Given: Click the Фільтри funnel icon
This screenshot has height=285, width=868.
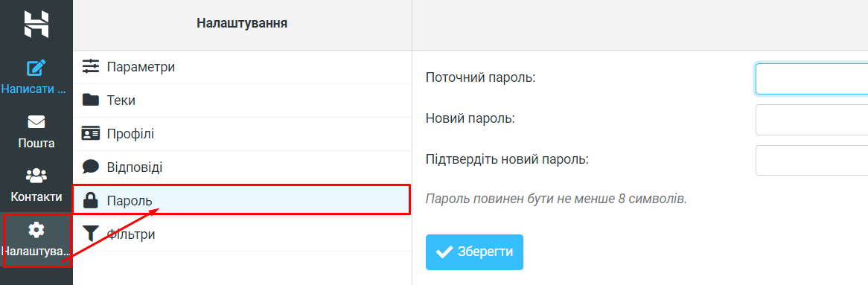Looking at the screenshot, I should click(91, 234).
